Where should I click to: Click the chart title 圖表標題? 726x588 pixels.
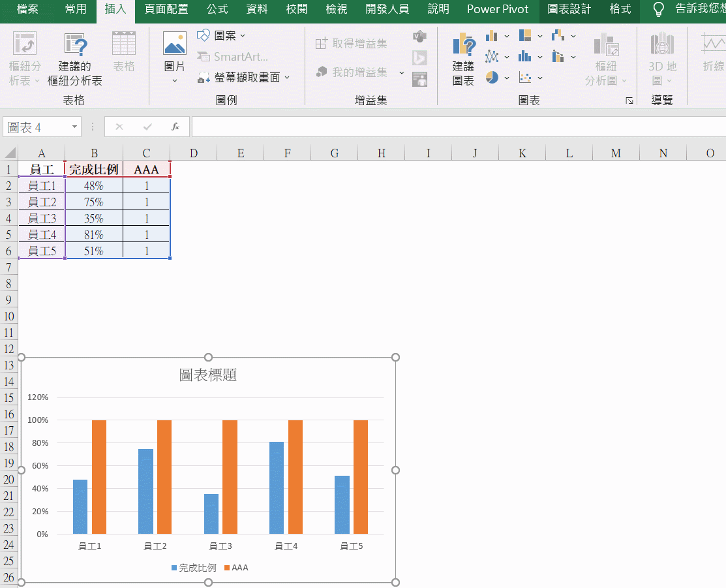pos(208,375)
